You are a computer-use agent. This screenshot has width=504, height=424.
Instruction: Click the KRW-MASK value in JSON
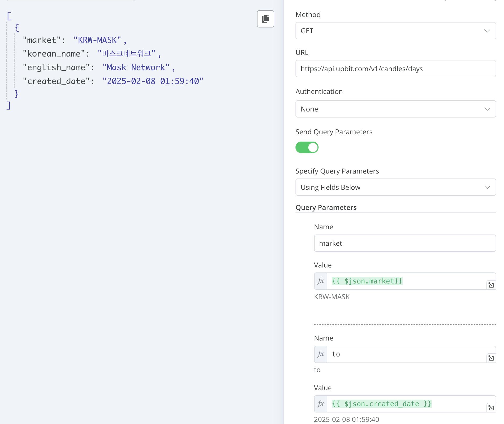point(97,40)
